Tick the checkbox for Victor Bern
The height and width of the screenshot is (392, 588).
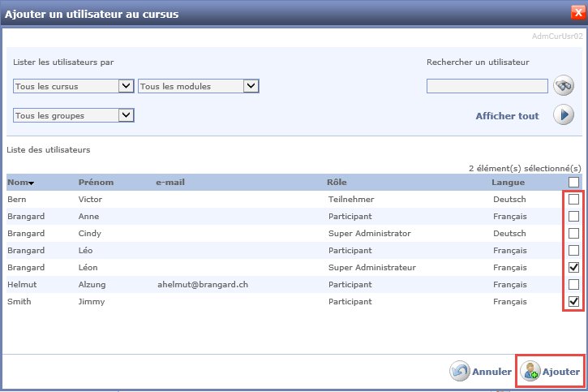(x=574, y=199)
